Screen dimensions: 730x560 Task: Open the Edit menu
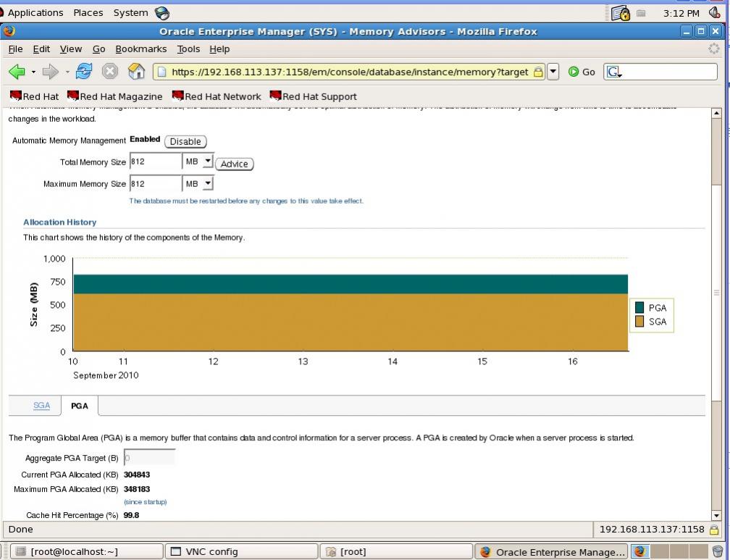(41, 49)
